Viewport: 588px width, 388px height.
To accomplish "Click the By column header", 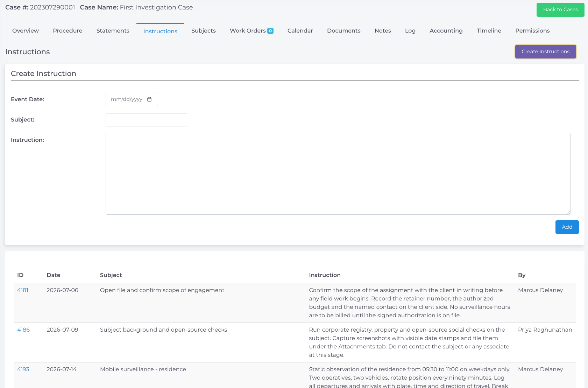I will click(522, 275).
